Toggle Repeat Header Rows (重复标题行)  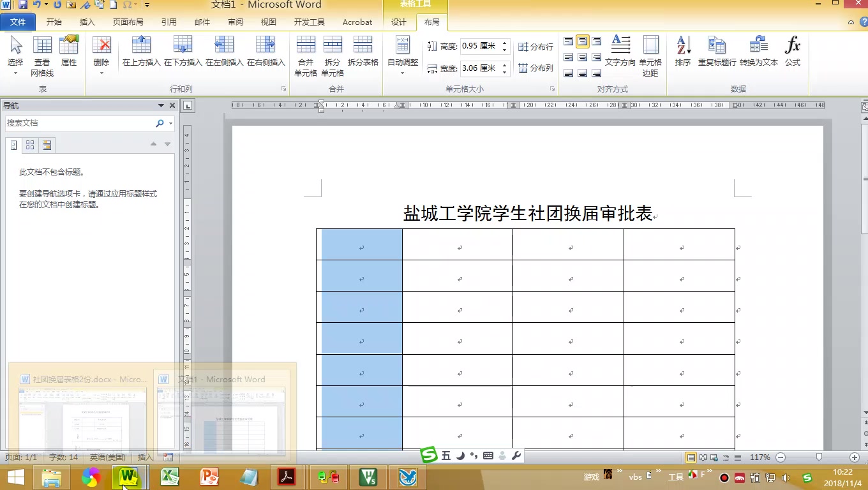717,51
